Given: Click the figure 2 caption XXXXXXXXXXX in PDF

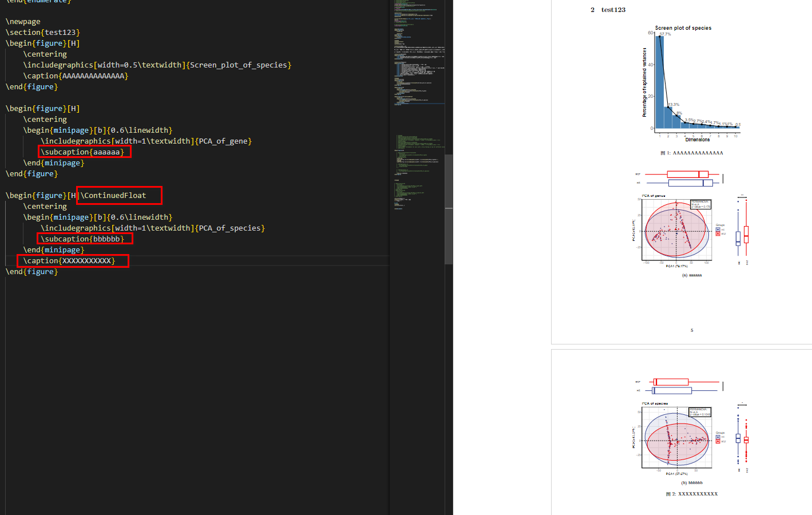Looking at the screenshot, I should (x=692, y=494).
